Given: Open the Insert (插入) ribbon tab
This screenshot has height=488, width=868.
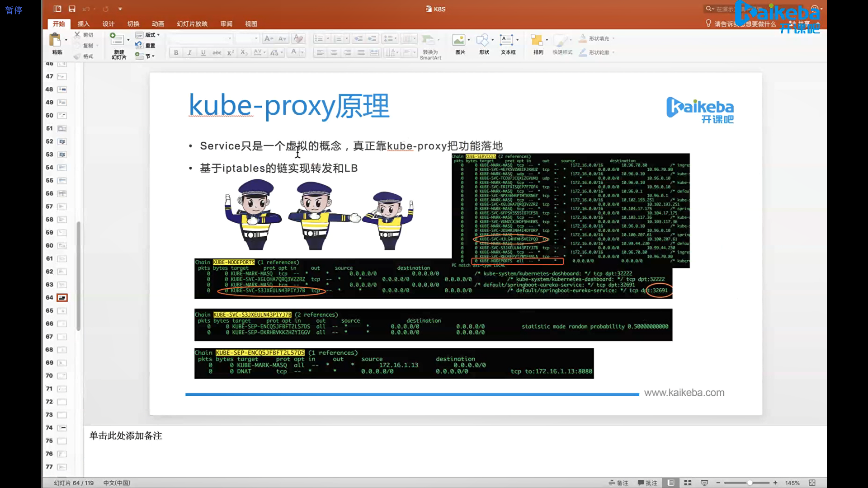Looking at the screenshot, I should click(x=83, y=23).
